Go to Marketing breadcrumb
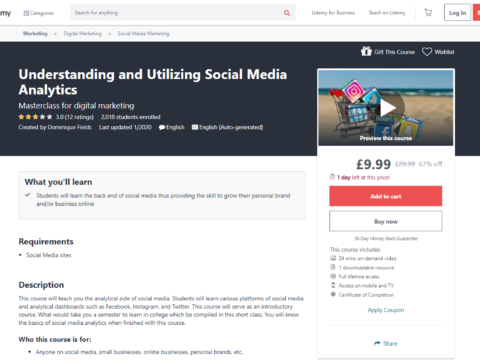This screenshot has height=360, width=480. pos(35,33)
